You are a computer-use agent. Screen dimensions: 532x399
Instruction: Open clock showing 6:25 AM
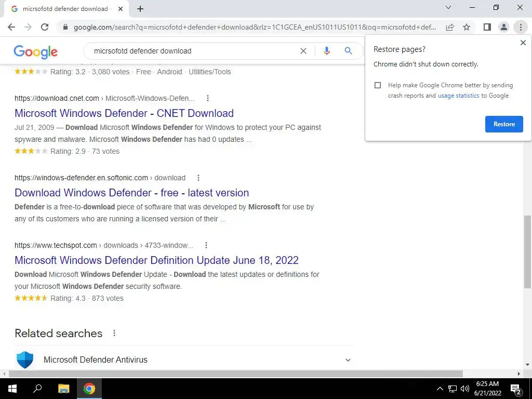coord(487,389)
